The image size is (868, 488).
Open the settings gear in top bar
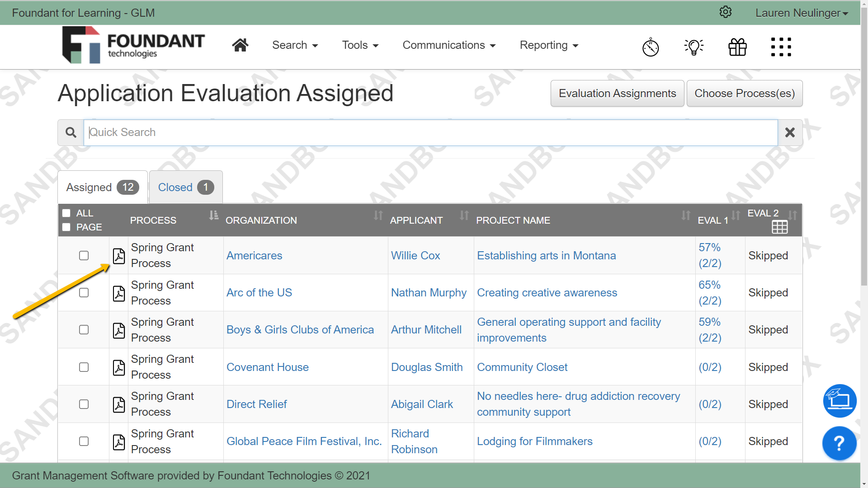[726, 12]
